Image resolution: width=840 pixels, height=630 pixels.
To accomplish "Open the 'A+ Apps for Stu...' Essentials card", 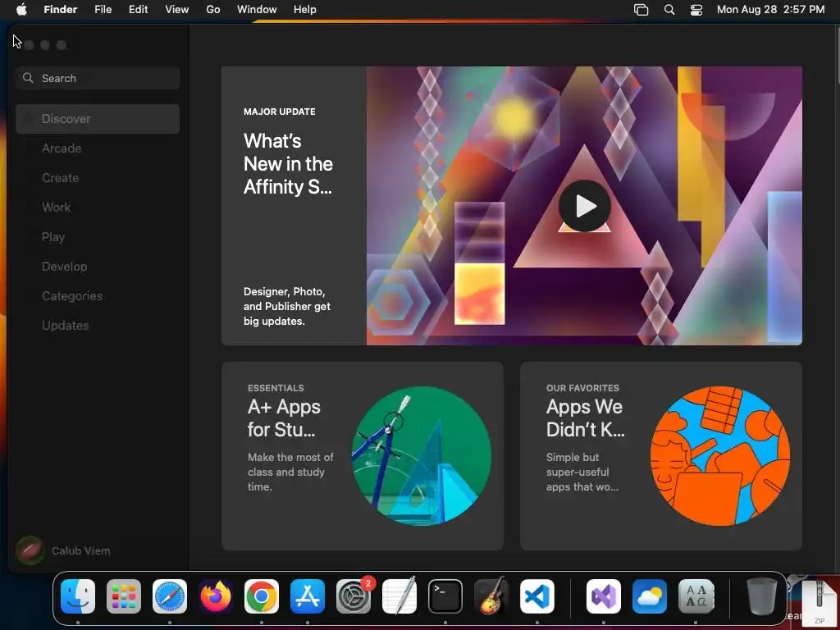I will click(362, 456).
